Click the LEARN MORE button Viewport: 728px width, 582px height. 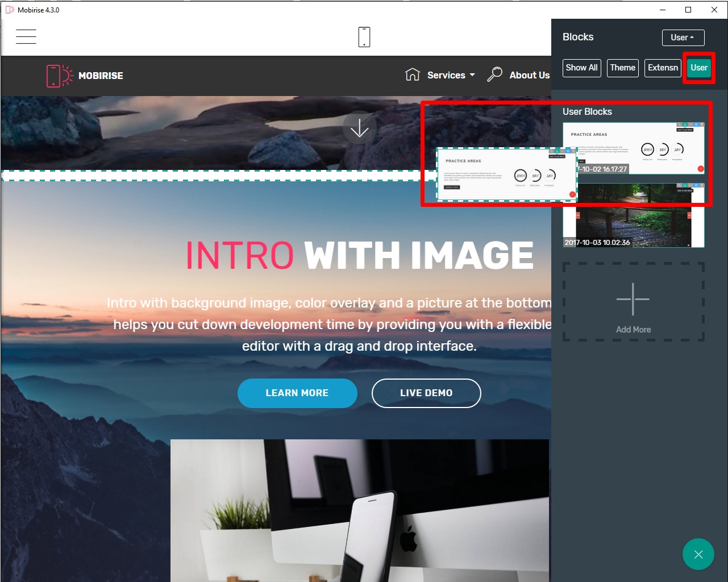pos(297,393)
